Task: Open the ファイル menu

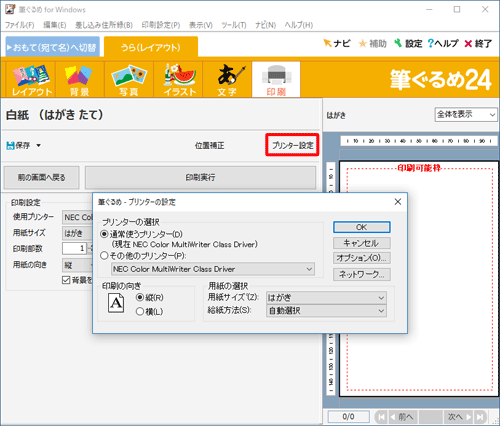Action: [20, 25]
